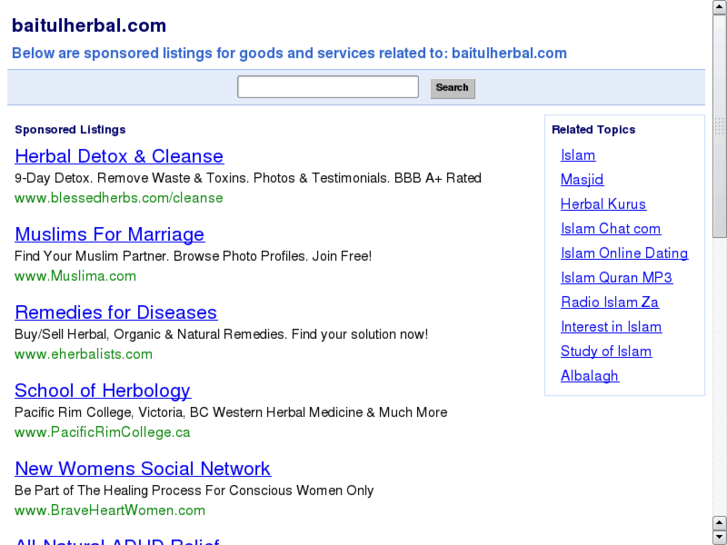Choose the Islam Online Dating topic

pos(624,253)
